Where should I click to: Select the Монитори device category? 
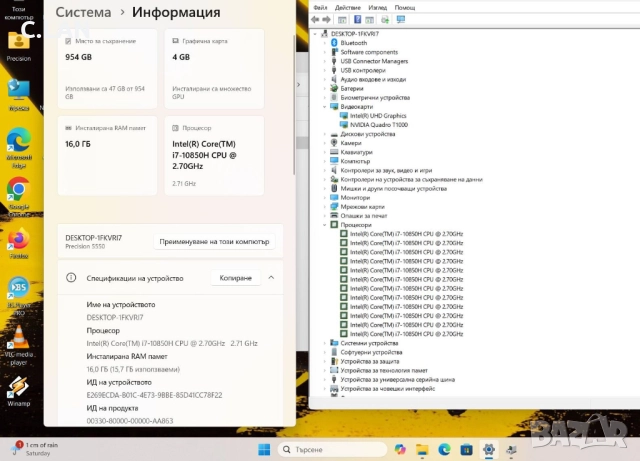point(355,197)
